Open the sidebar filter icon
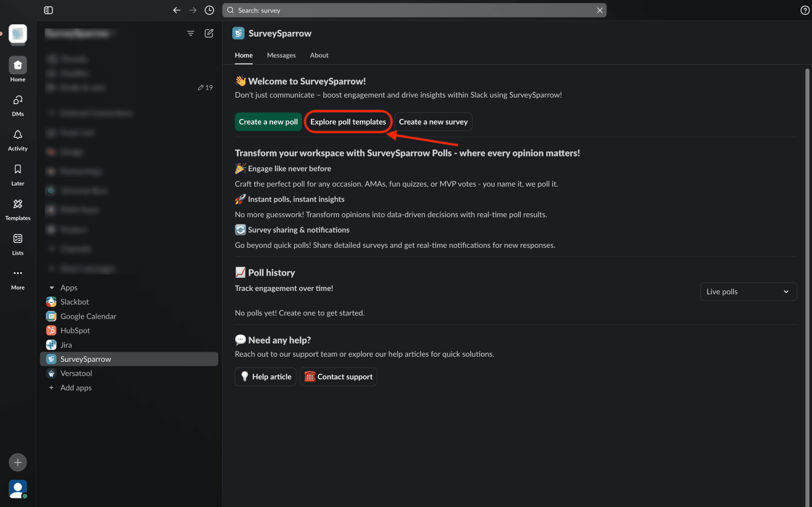 click(190, 33)
